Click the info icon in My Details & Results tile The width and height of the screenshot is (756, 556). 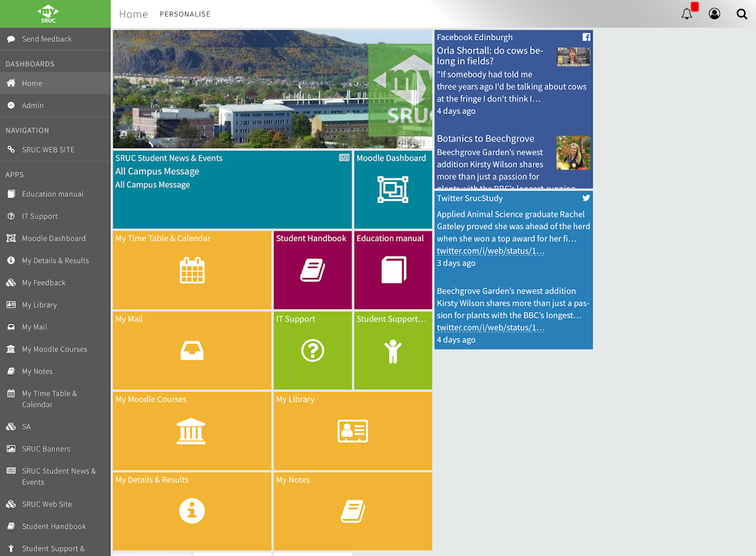192,511
